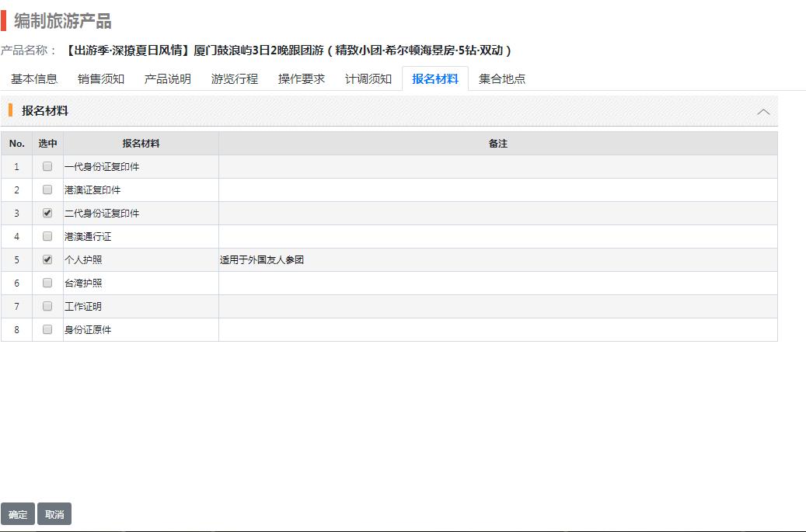Click the 备注 column header
This screenshot has height=532, width=806.
click(497, 144)
